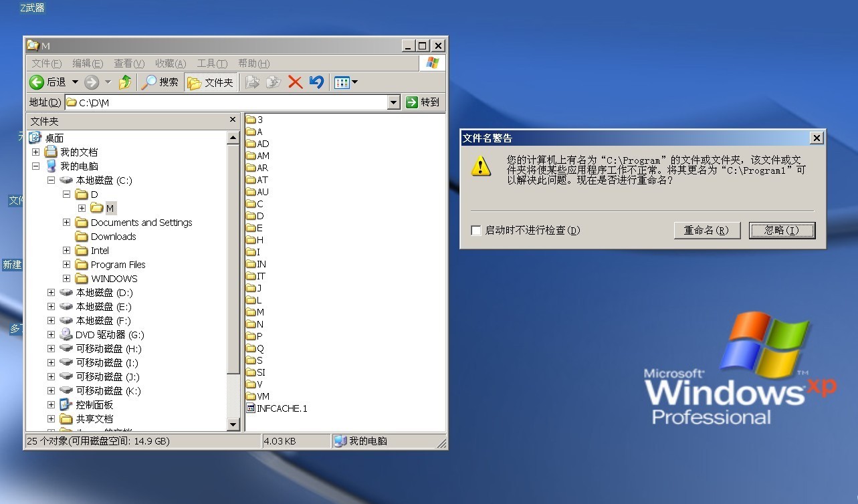The width and height of the screenshot is (858, 504).
Task: Open the Edit (编辑) menu
Action: coord(88,64)
